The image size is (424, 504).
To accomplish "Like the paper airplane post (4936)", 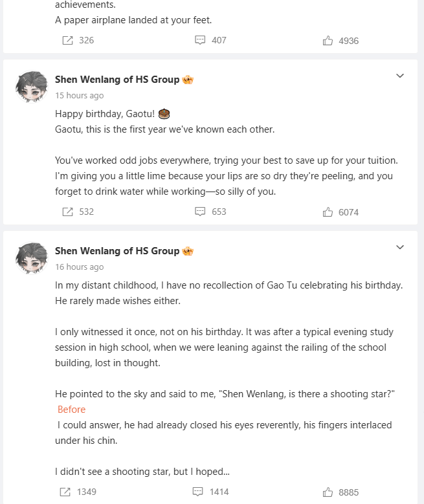I will point(340,41).
